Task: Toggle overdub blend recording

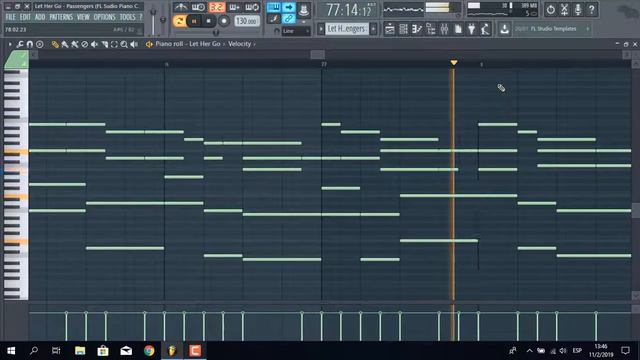Action: 235,7
